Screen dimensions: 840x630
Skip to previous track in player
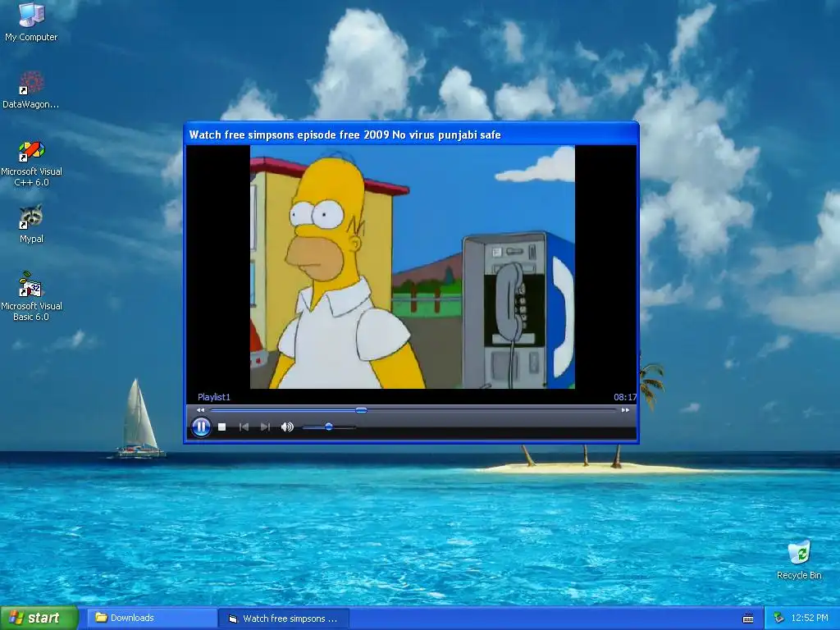[x=244, y=427]
